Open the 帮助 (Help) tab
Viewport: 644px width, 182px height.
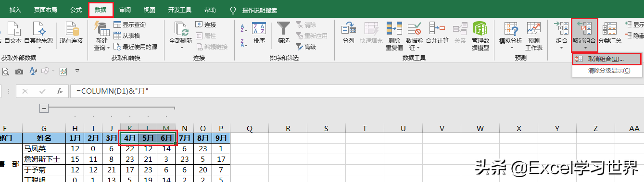click(x=210, y=10)
